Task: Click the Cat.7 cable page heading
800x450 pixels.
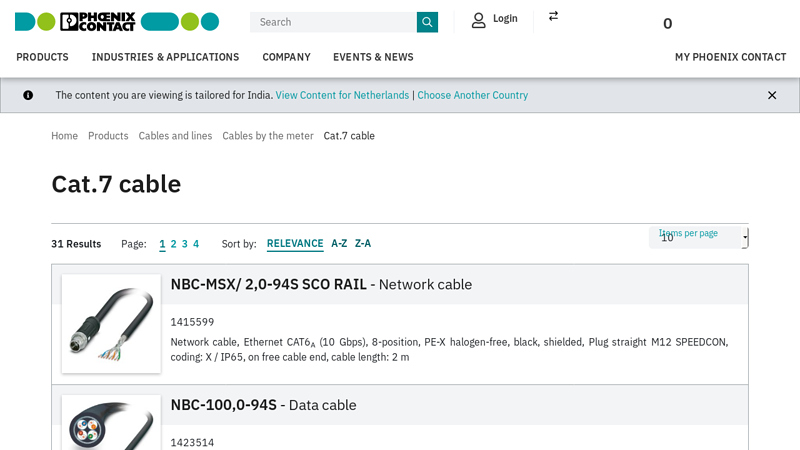Action: [116, 184]
